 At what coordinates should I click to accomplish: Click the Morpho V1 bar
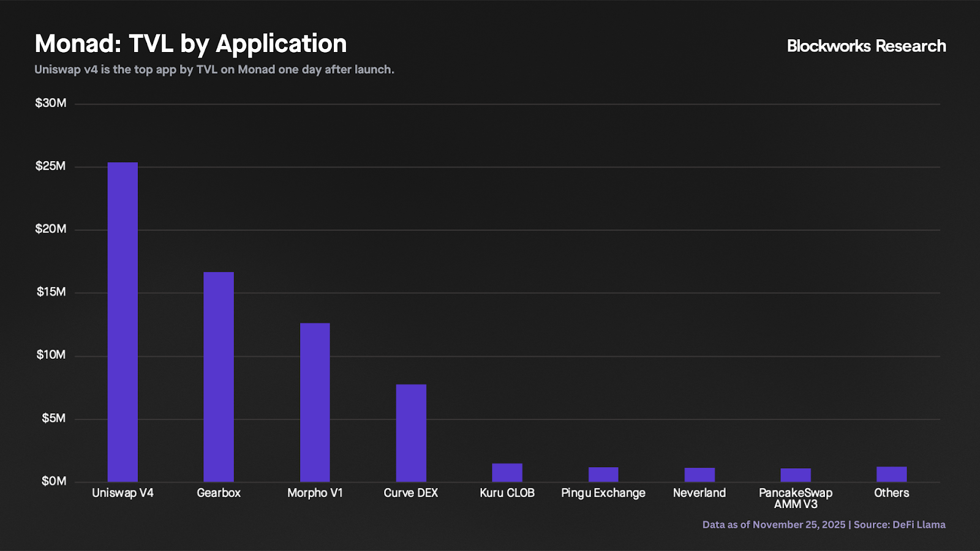315,402
